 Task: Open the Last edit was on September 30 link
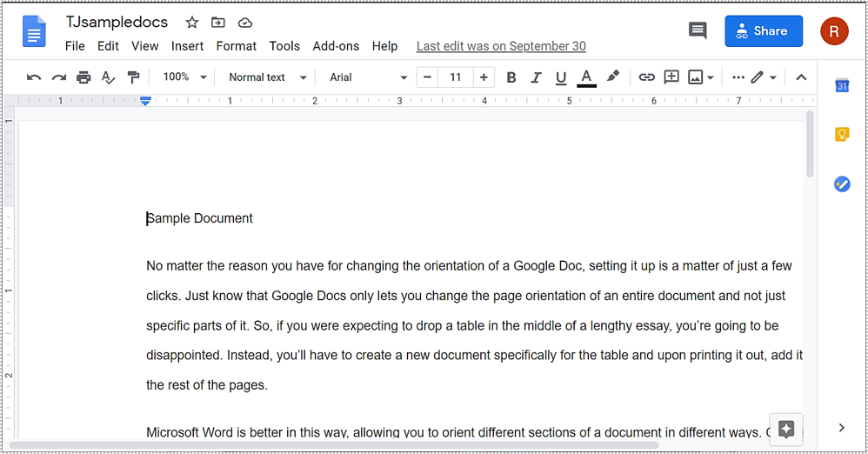pyautogui.click(x=501, y=46)
